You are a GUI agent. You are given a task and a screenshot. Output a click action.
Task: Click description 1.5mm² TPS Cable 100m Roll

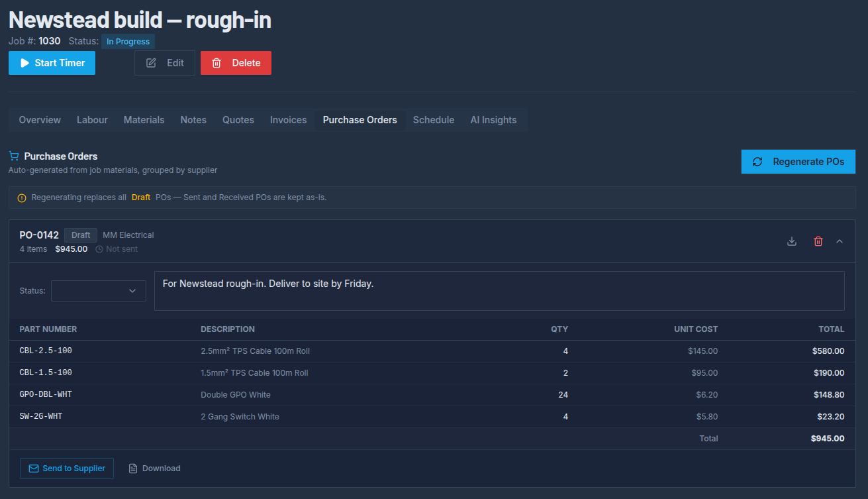[x=254, y=373]
